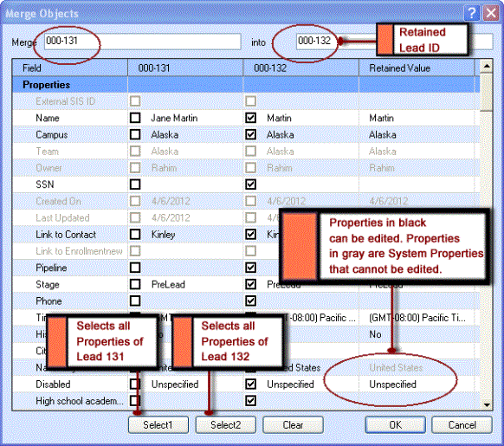Close the Merge Objects dialog

pos(490,13)
